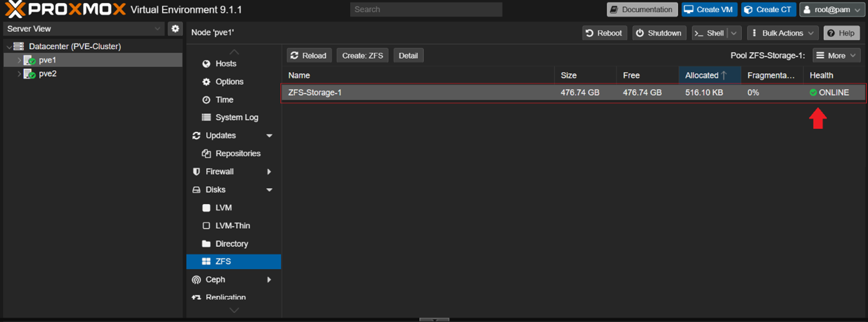Collapse the Disks submenu arrow

coord(269,190)
